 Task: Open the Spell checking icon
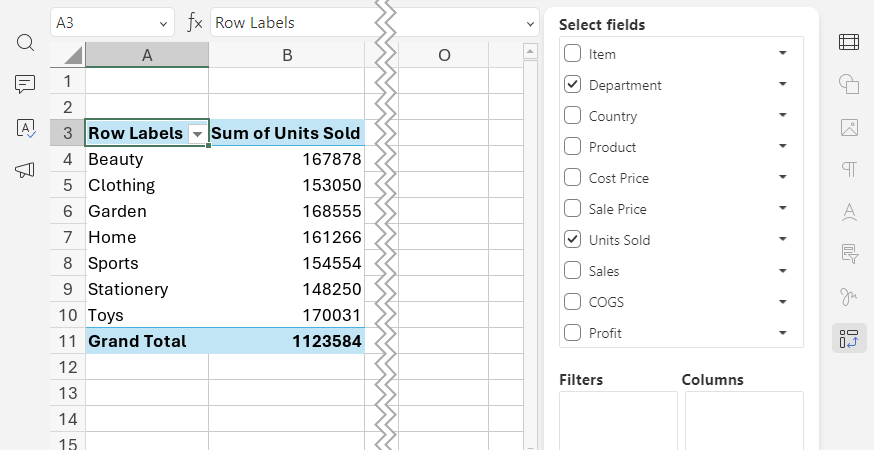26,128
